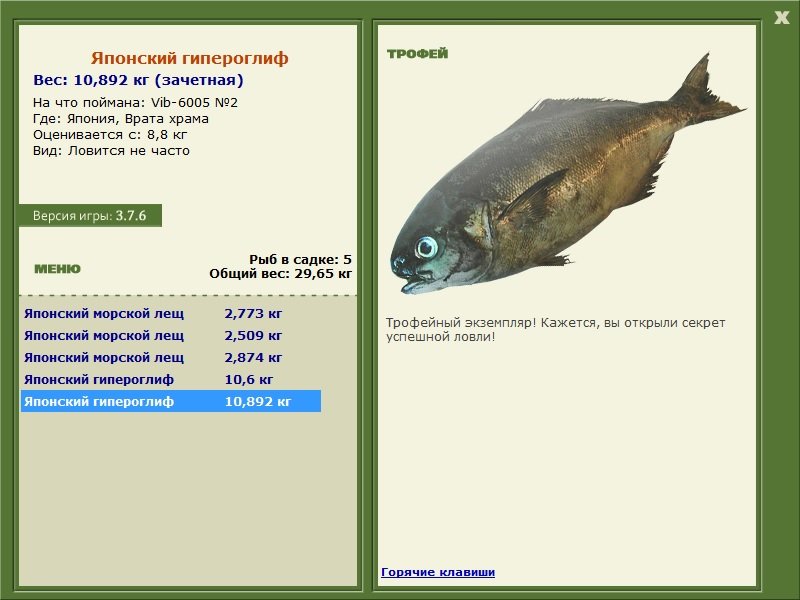Open the Горячие клавиши link
Image resolution: width=800 pixels, height=600 pixels.
[x=438, y=572]
